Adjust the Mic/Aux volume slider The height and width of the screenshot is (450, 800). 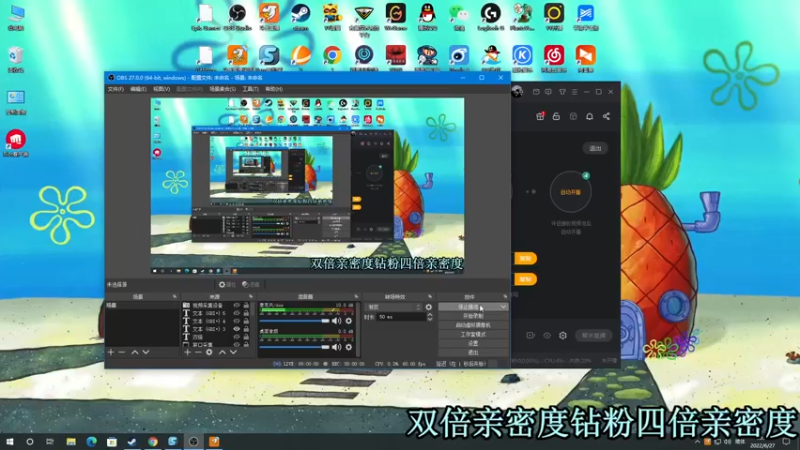click(294, 321)
